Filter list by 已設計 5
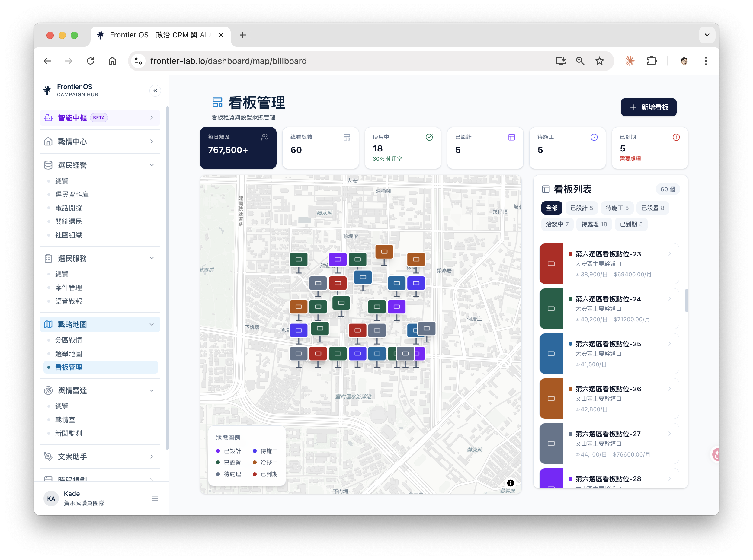The width and height of the screenshot is (753, 560). click(x=582, y=208)
